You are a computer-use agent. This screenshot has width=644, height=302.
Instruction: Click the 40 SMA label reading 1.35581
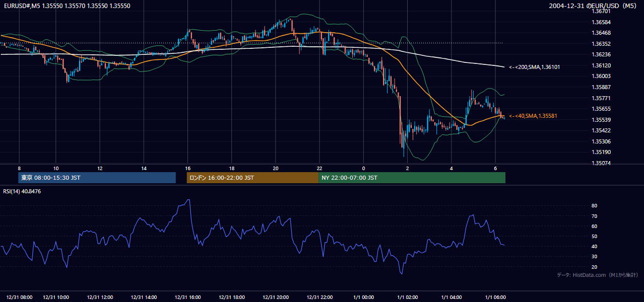pos(533,116)
